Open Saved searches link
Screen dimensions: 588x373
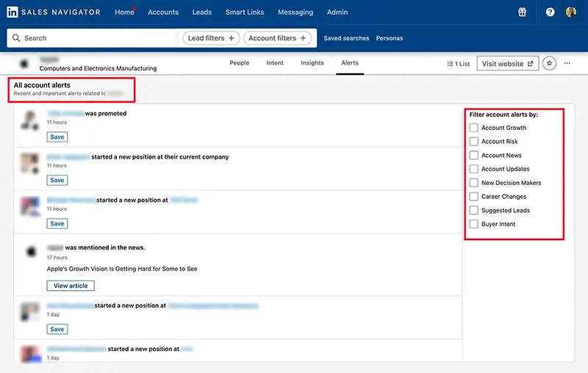tap(346, 38)
